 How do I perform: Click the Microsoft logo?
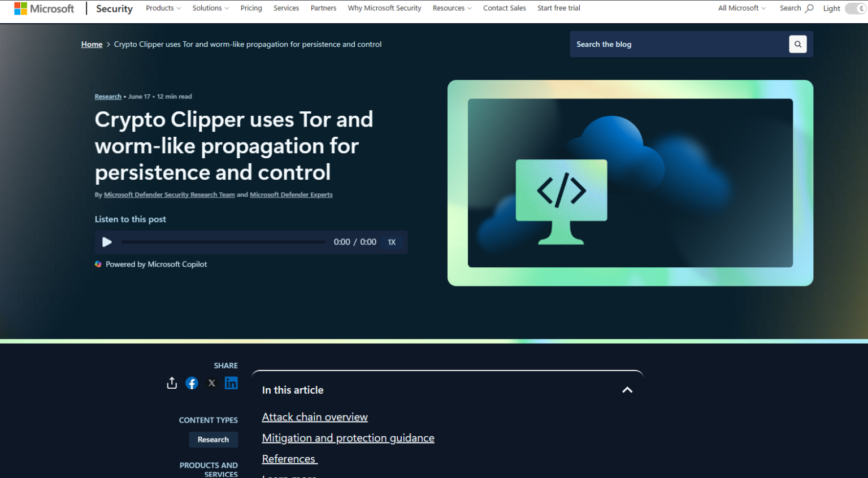point(44,8)
